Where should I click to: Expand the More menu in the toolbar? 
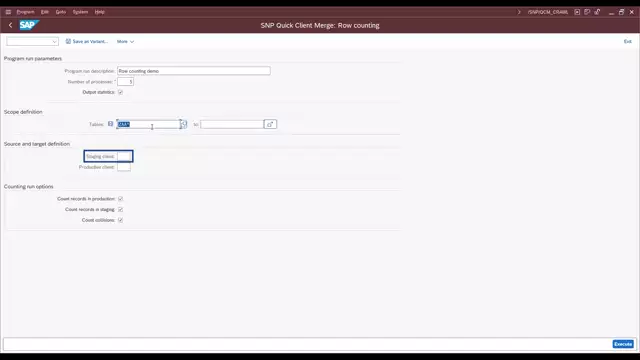125,41
